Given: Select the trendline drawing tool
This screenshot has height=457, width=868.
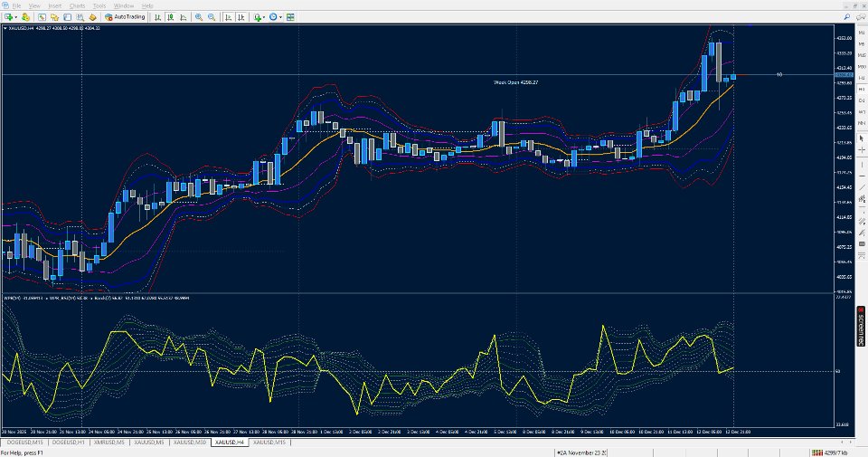Looking at the screenshot, I should (x=862, y=187).
